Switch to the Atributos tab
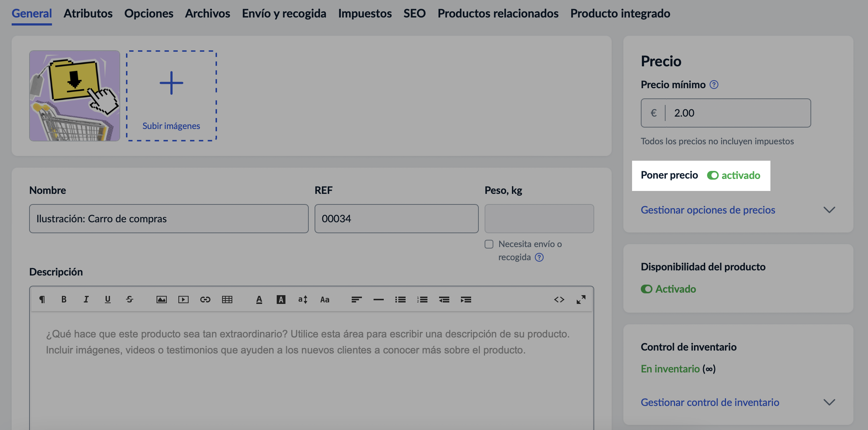This screenshot has width=868, height=430. click(88, 13)
